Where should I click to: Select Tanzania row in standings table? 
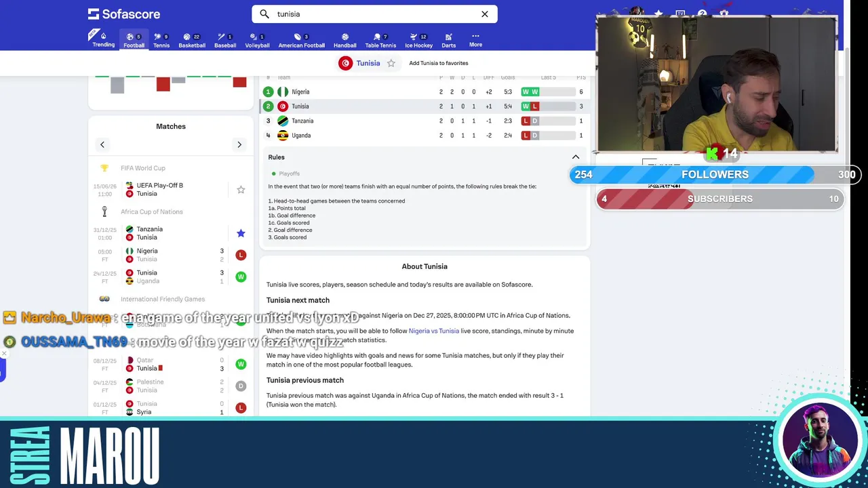[x=425, y=121]
